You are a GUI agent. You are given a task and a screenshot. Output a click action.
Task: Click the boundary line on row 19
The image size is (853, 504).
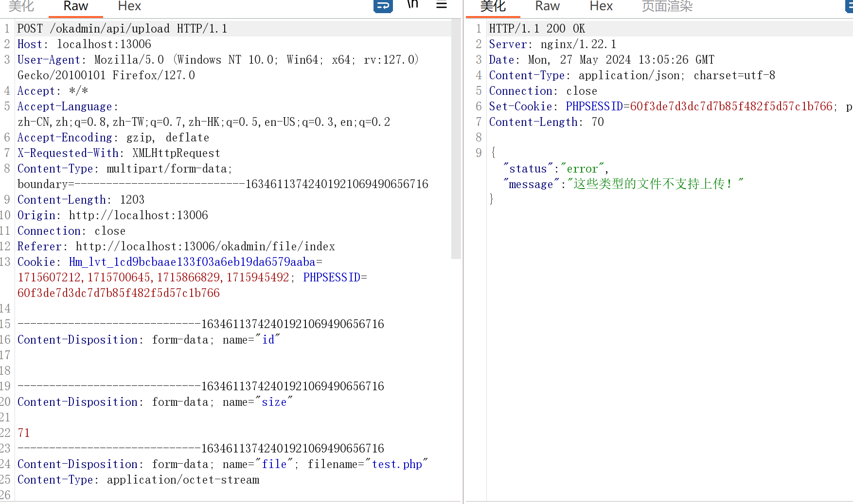tap(201, 386)
